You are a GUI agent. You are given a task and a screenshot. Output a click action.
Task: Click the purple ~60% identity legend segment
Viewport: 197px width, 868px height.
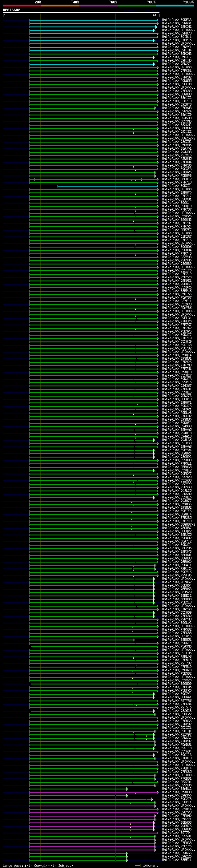coord(99,6)
